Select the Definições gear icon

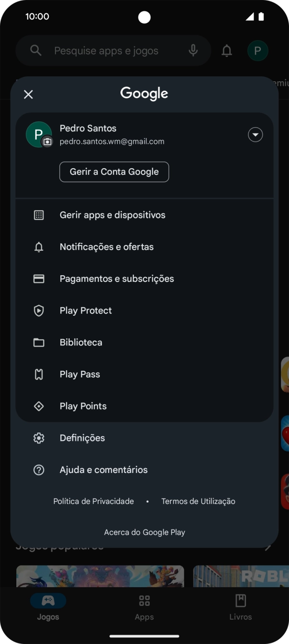pos(39,438)
